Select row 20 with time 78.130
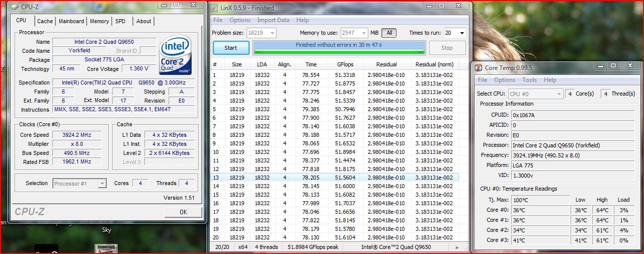 click(336, 237)
